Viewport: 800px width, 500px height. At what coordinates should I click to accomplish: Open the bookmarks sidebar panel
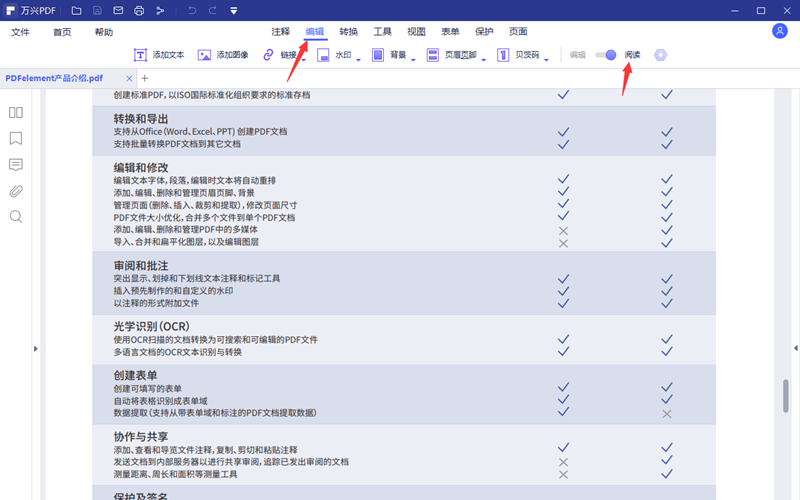coord(16,139)
